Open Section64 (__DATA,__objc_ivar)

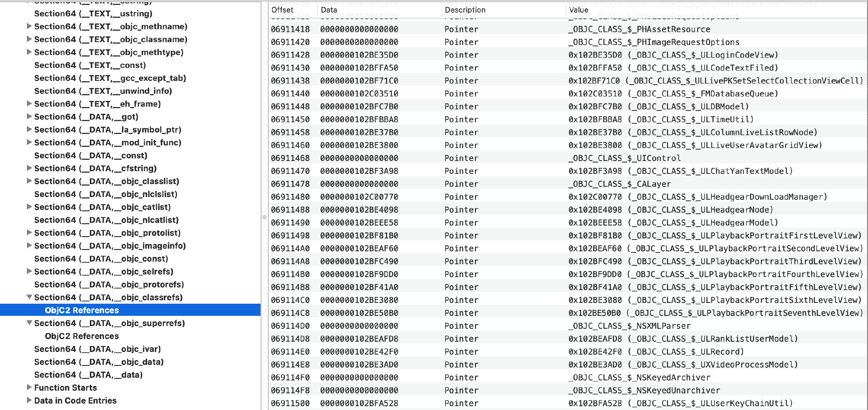(x=97, y=349)
